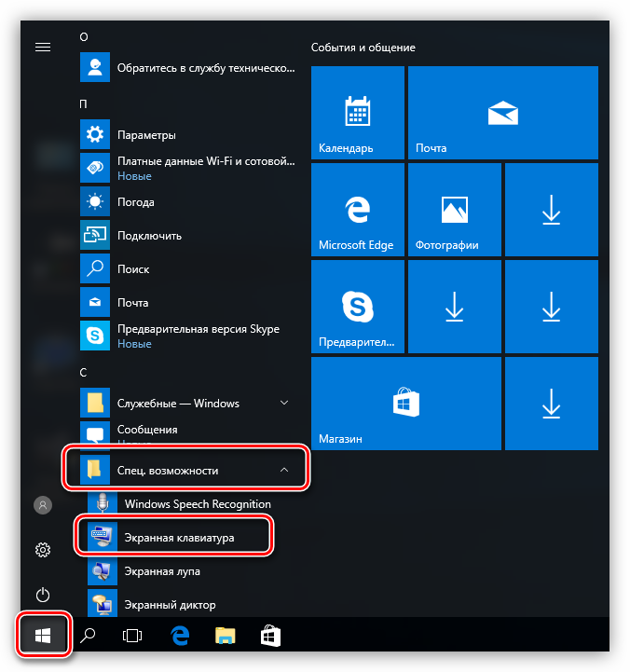Expand the Служебные — Windows folder
This screenshot has height=672, width=630.
pyautogui.click(x=187, y=403)
